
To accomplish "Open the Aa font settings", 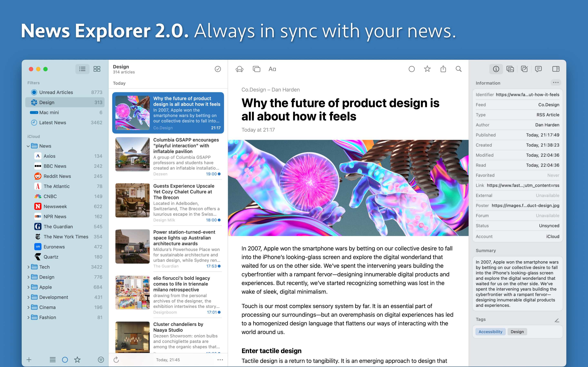I will 272,69.
